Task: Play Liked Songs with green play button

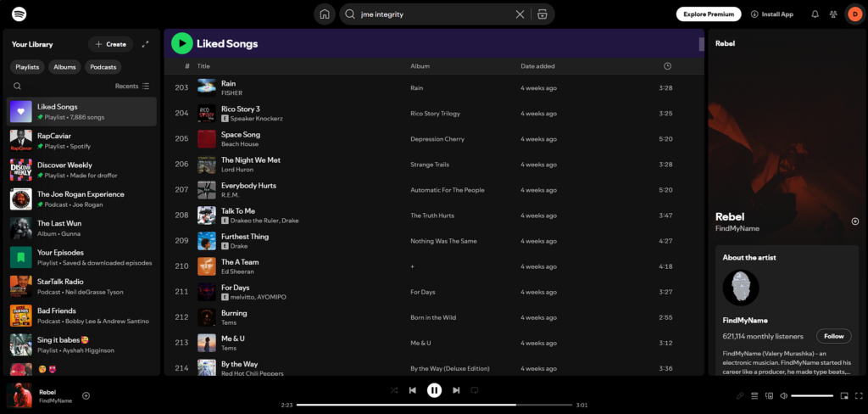Action: 182,43
